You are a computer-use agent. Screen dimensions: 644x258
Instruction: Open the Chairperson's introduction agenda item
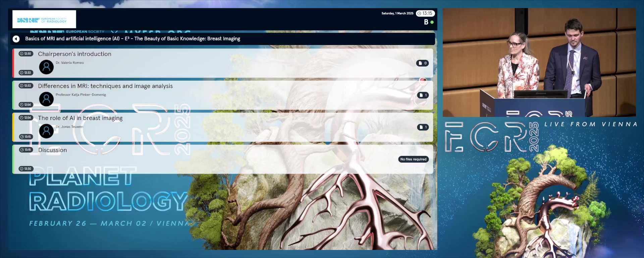223,63
